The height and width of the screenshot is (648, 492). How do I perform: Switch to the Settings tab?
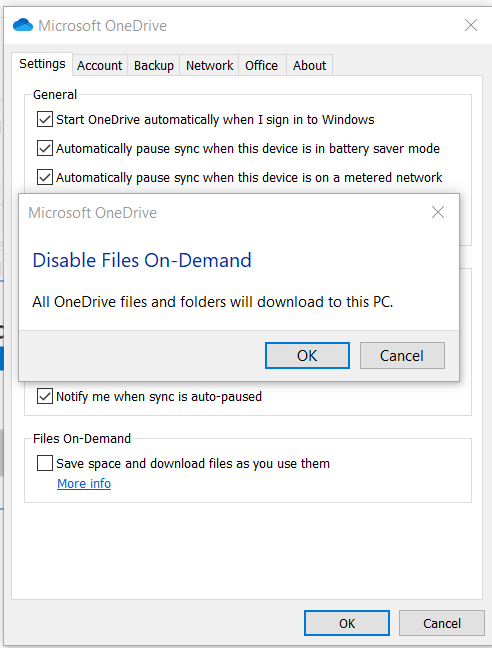pos(42,64)
